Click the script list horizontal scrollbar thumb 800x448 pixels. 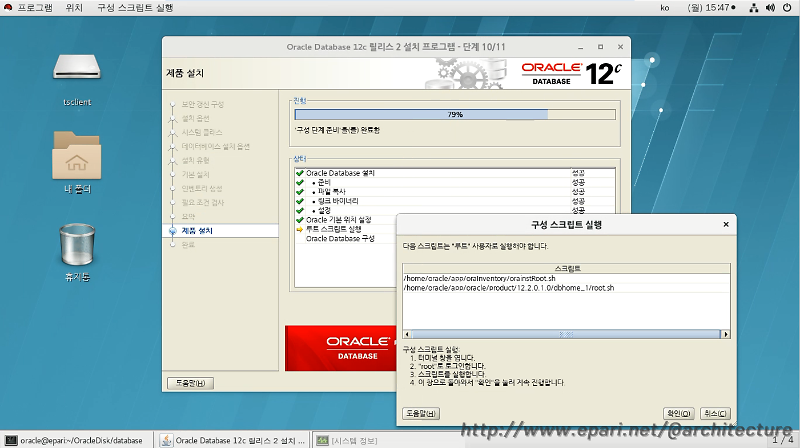tap(565, 334)
